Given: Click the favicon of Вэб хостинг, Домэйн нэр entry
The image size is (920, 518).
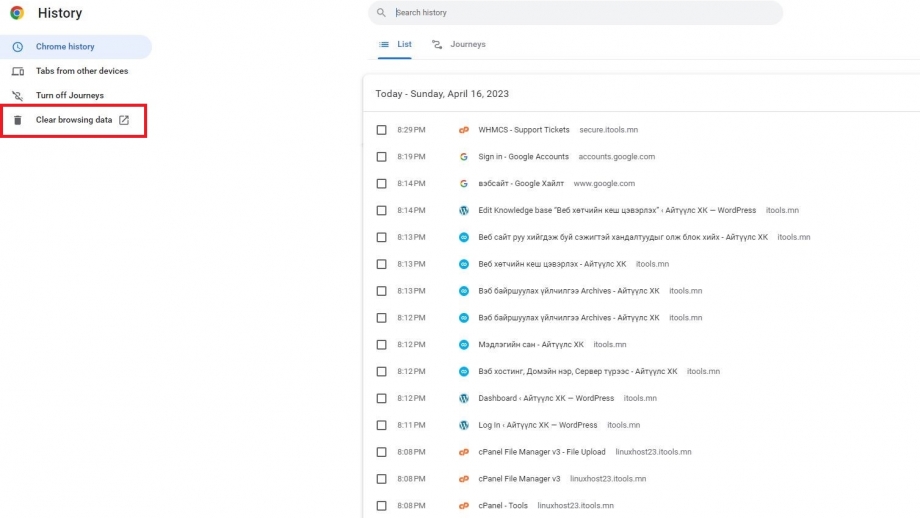Looking at the screenshot, I should pos(464,371).
